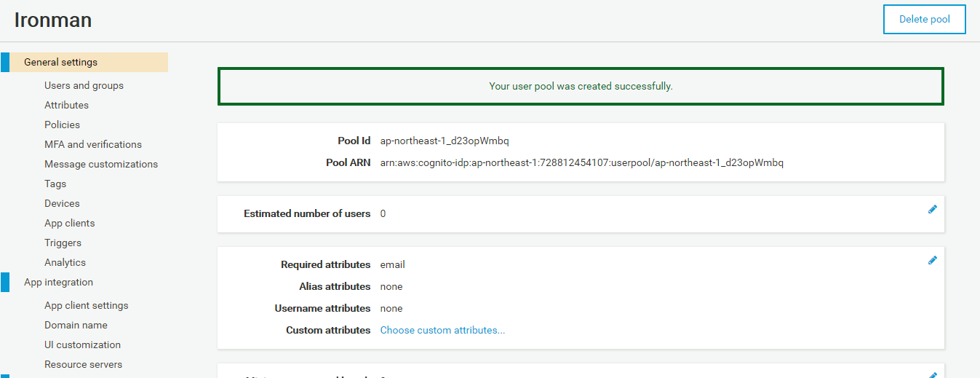Select General settings in sidebar

60,62
